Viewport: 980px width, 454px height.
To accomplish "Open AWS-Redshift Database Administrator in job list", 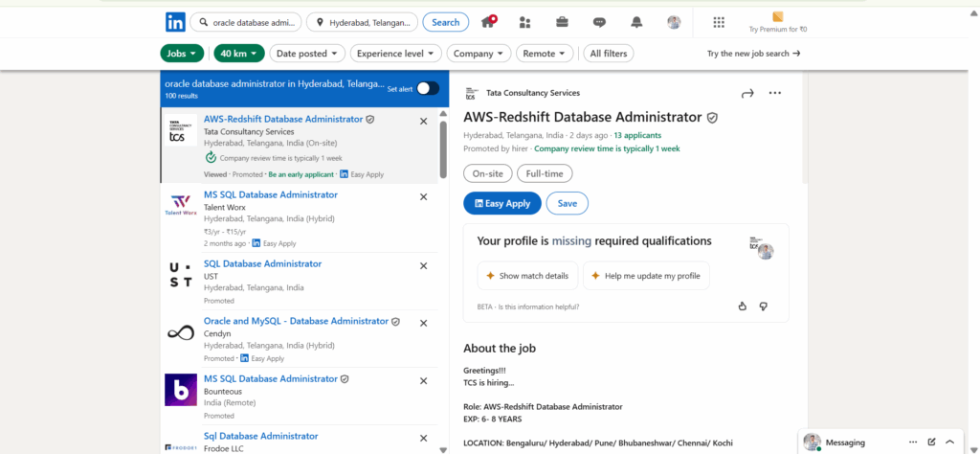I will (283, 119).
